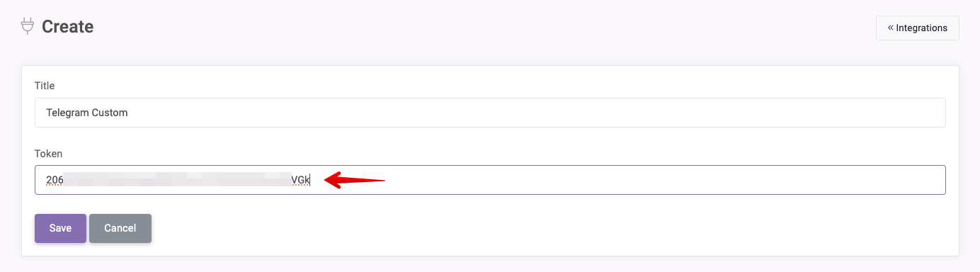Click the word "Cancel" on the gray button

(x=120, y=228)
